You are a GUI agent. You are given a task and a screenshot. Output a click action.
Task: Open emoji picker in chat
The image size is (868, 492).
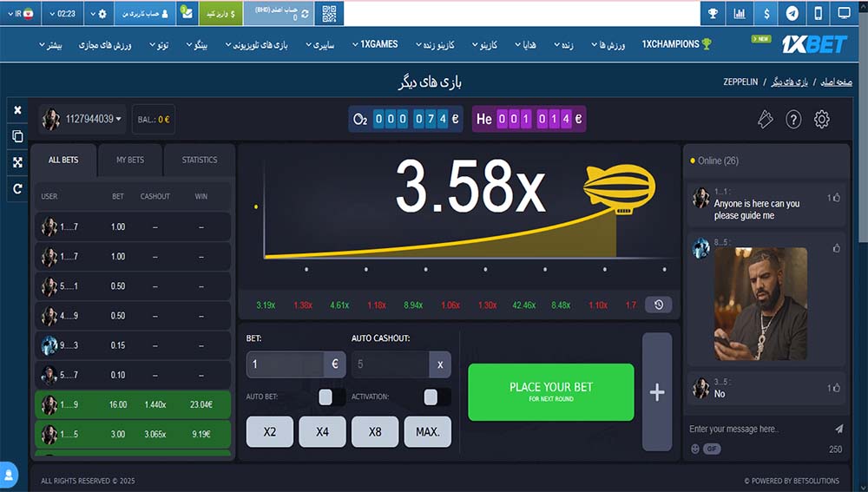point(695,449)
